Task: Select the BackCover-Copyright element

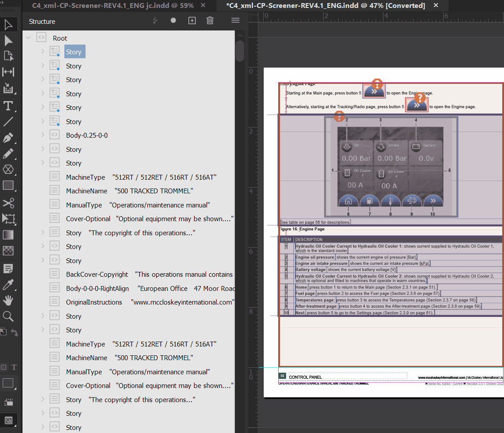Action: [x=97, y=275]
